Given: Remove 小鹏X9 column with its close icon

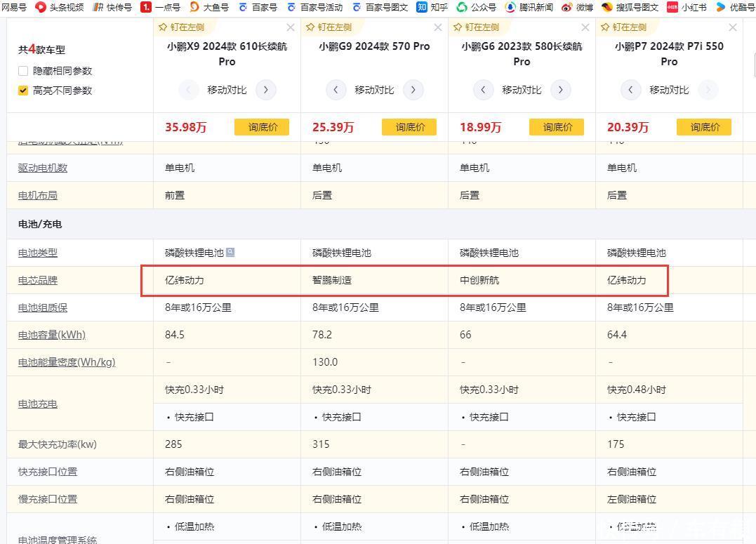Looking at the screenshot, I should point(291,27).
